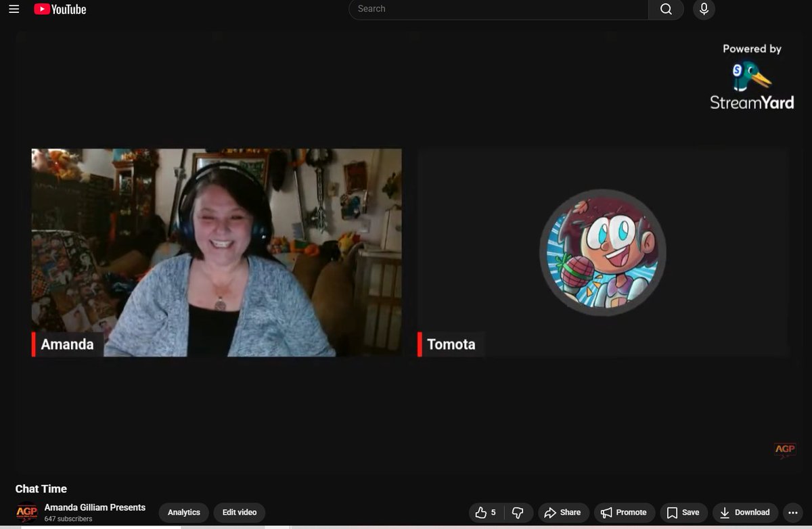Open the YouTube navigation hamburger menu
The height and width of the screenshot is (529, 812).
pos(14,9)
